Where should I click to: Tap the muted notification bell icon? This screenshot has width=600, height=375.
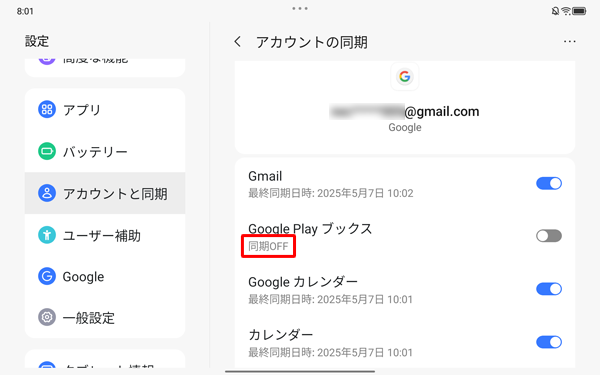pyautogui.click(x=555, y=11)
